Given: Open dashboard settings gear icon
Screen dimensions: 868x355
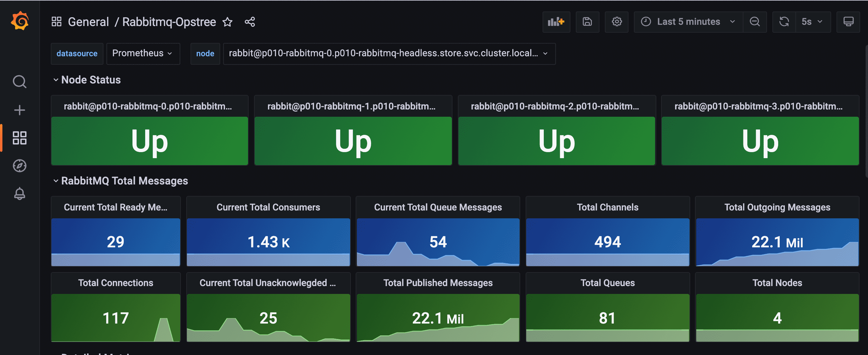Looking at the screenshot, I should click(617, 22).
